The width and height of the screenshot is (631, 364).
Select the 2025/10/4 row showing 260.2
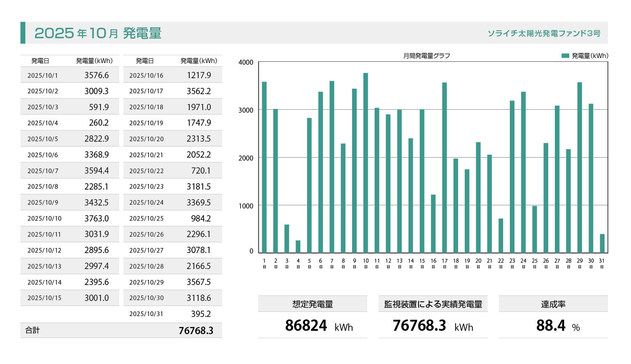point(69,123)
